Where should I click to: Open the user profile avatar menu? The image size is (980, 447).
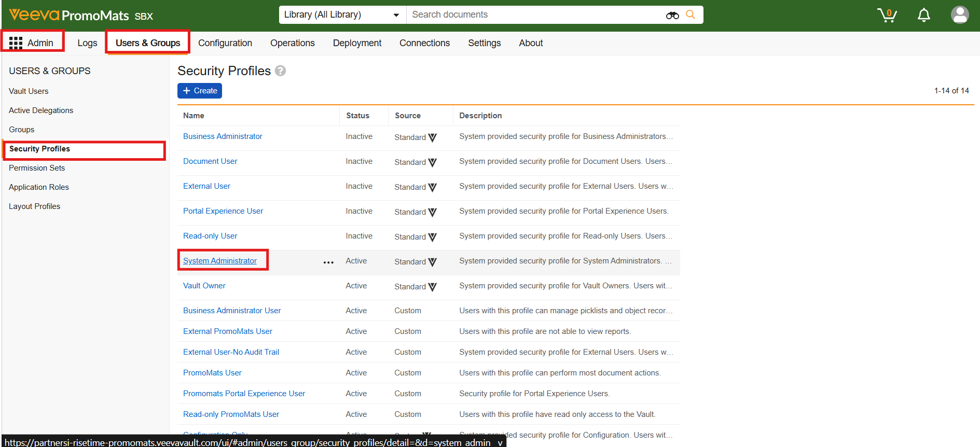coord(959,15)
